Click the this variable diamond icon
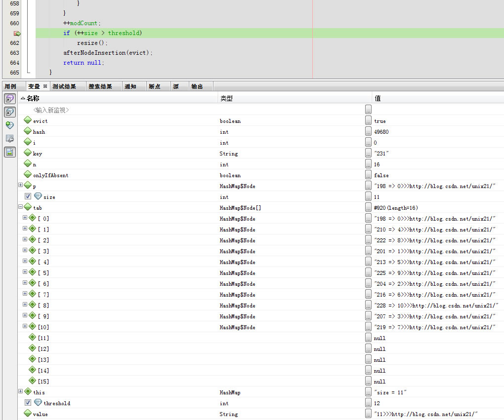The image size is (504, 420). point(28,392)
